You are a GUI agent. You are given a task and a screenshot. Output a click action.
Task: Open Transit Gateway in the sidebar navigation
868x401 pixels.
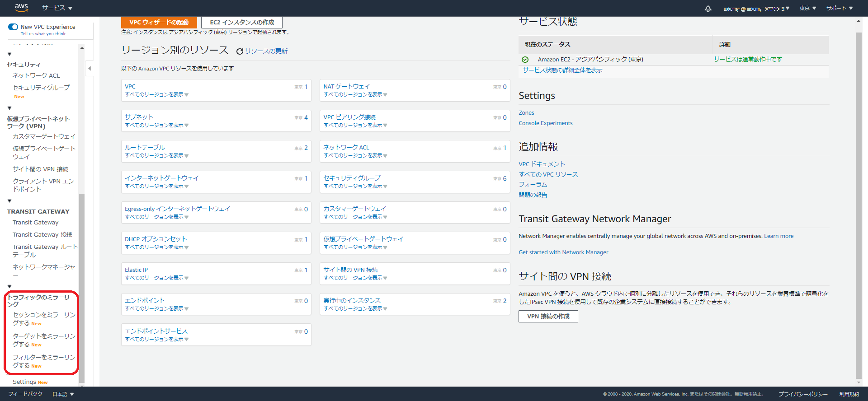(x=35, y=223)
